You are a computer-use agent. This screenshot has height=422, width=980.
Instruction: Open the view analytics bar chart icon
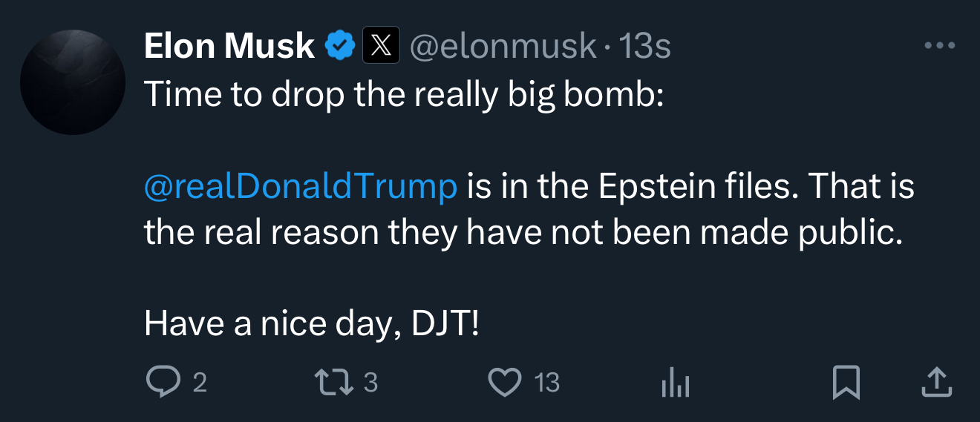pos(676,383)
